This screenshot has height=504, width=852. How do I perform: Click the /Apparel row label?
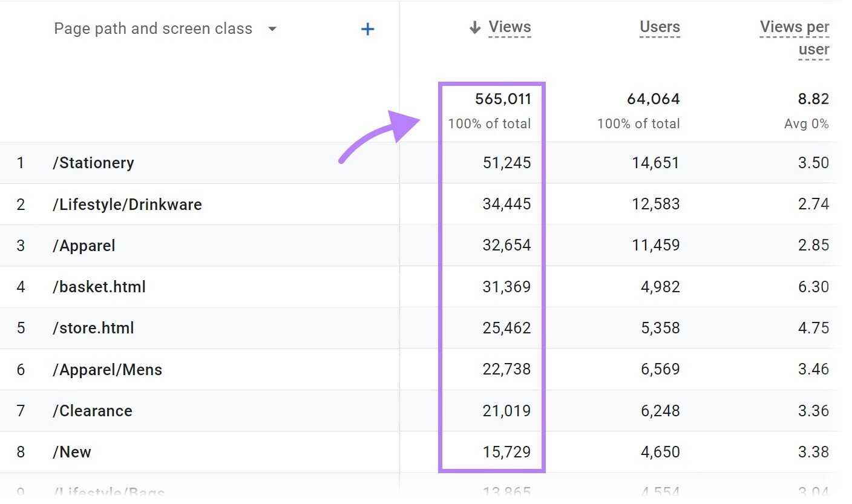pyautogui.click(x=84, y=245)
